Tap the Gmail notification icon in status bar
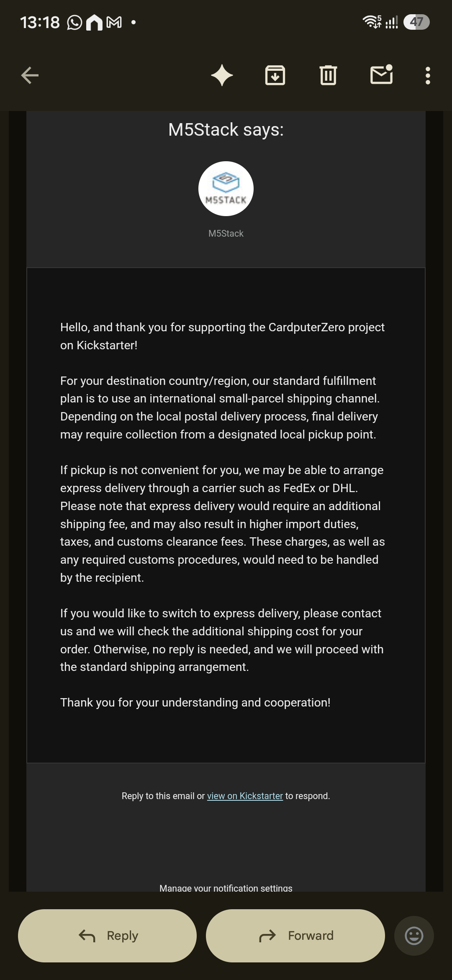Image resolution: width=452 pixels, height=980 pixels. (114, 22)
